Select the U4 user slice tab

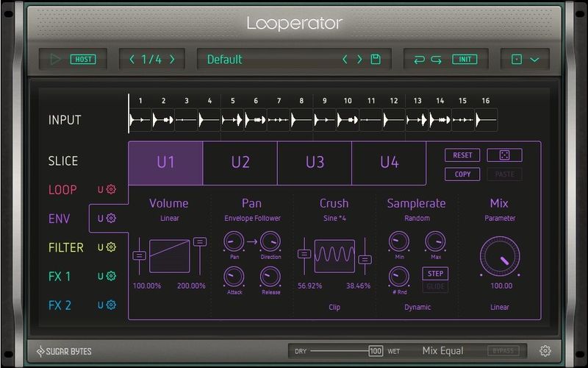point(389,163)
